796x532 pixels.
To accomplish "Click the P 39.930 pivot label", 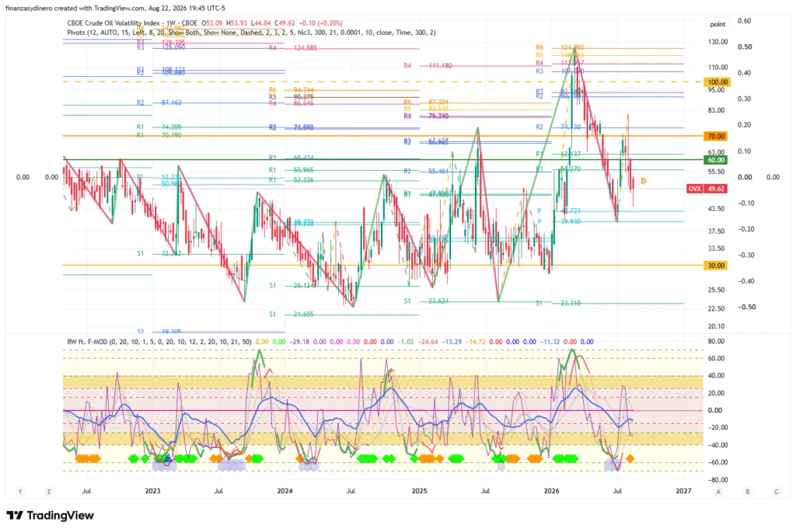I will click(x=559, y=221).
